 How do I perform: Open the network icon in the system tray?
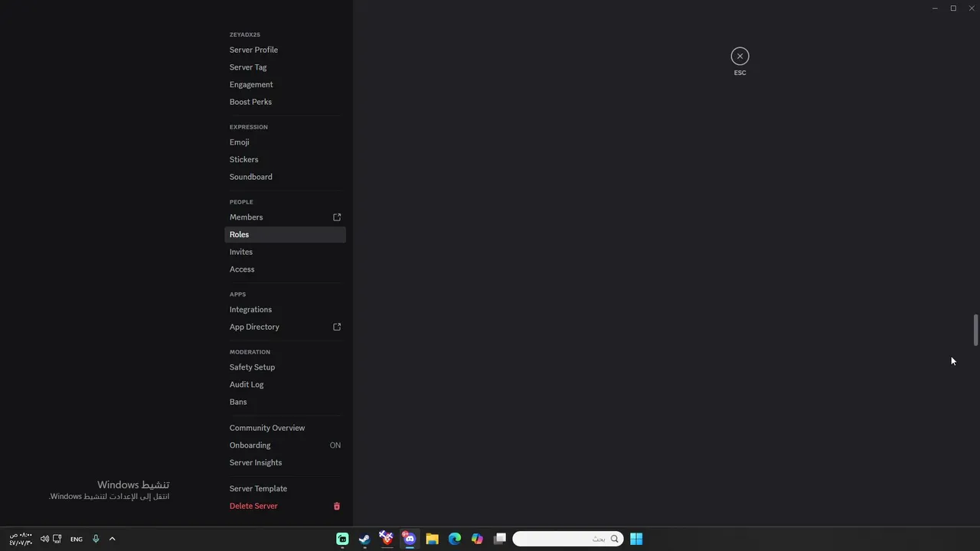coord(57,539)
